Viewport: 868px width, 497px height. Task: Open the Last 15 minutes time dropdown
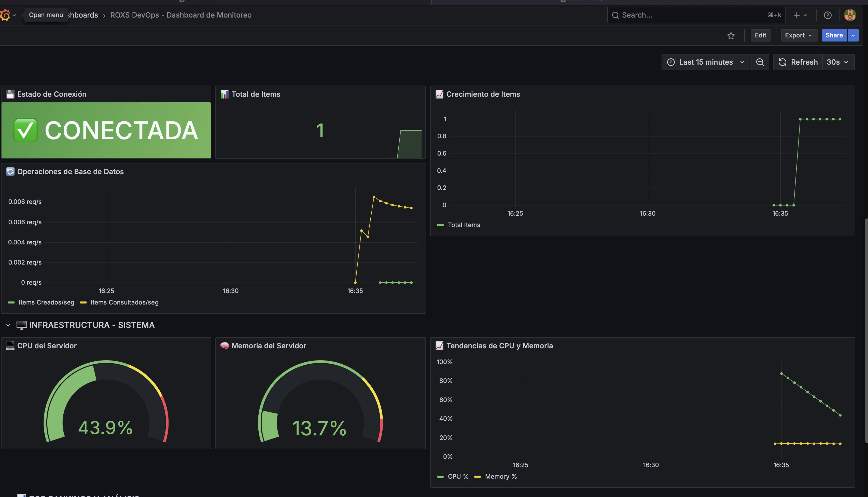click(706, 62)
